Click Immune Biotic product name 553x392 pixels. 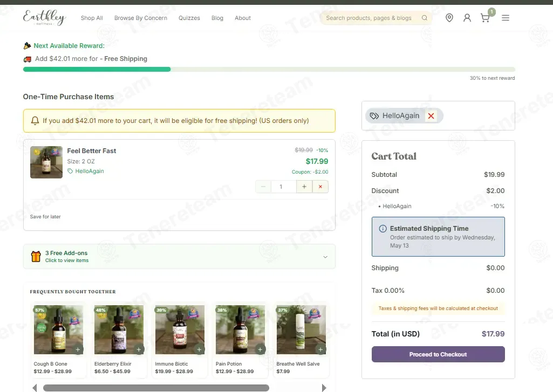[x=172, y=364]
